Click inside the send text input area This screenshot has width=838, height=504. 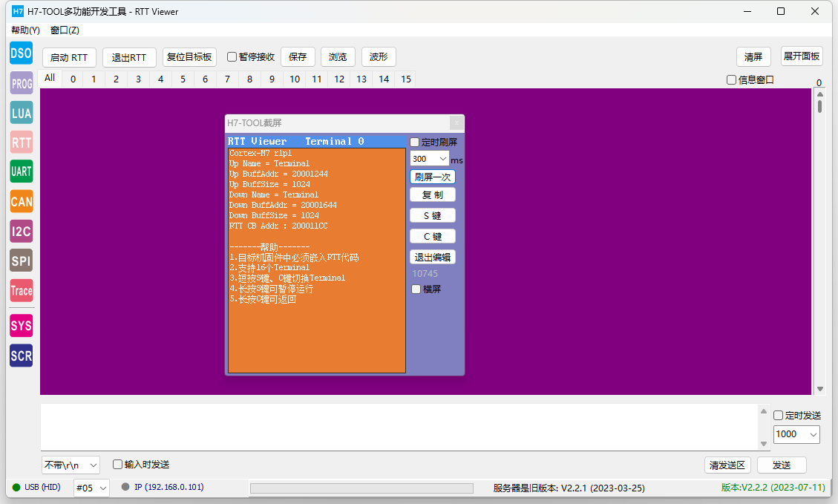point(400,427)
